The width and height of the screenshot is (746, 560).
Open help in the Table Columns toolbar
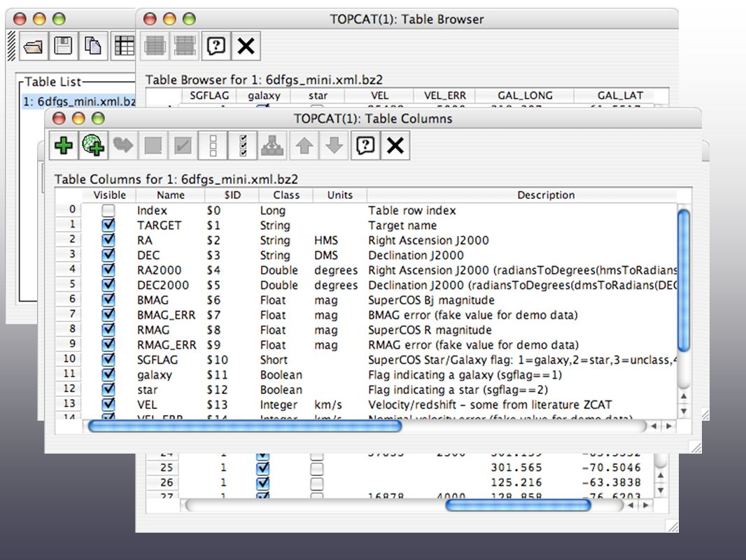[365, 146]
